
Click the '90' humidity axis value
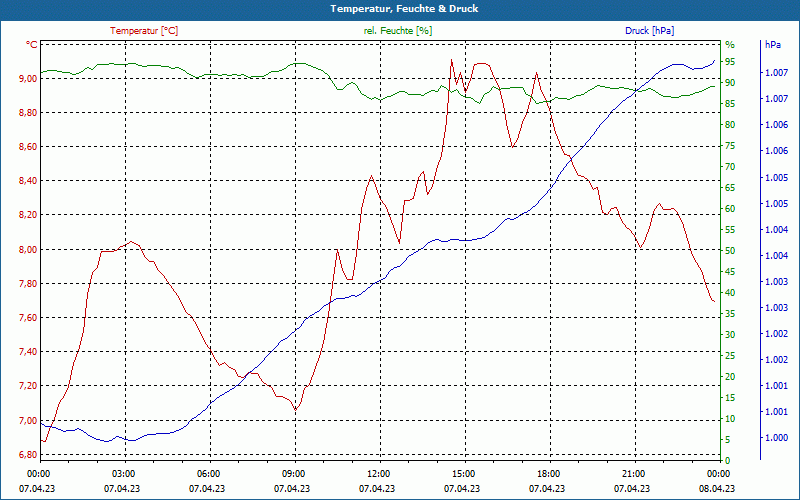730,83
